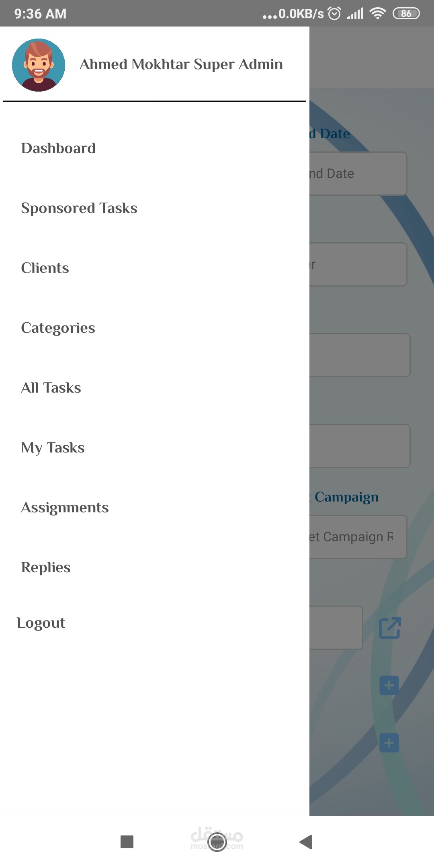Tap the battery indicator in status bar
Viewport: 434px width, 868px height.
(x=406, y=14)
